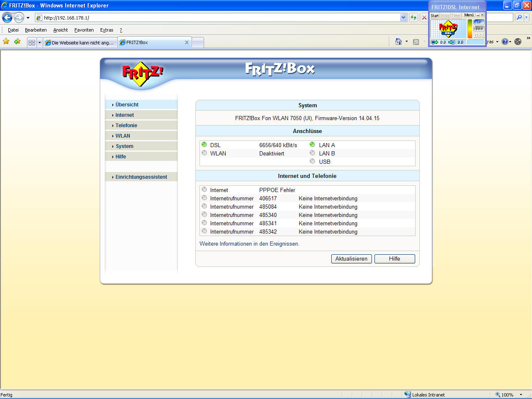Click the Hilfe button beside Aktualisieren

click(x=395, y=259)
